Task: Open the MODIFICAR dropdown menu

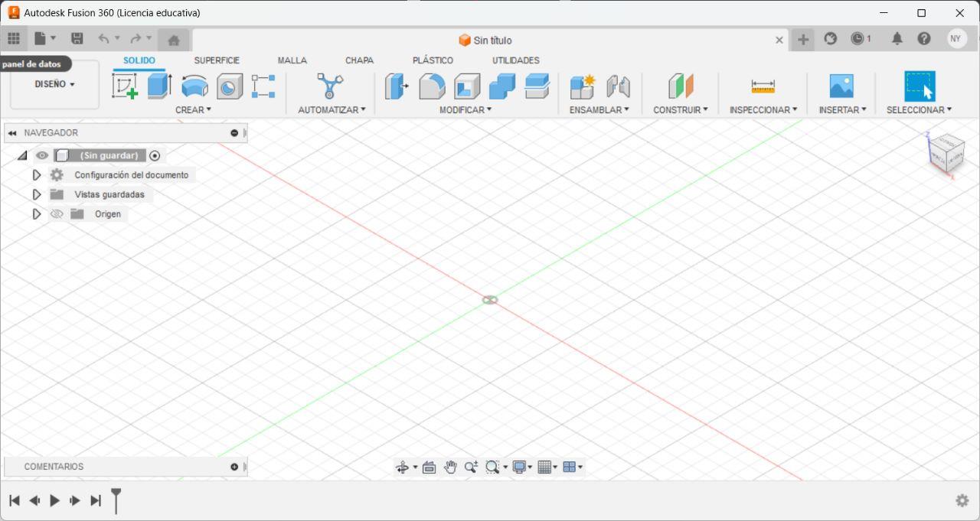Action: pos(465,110)
